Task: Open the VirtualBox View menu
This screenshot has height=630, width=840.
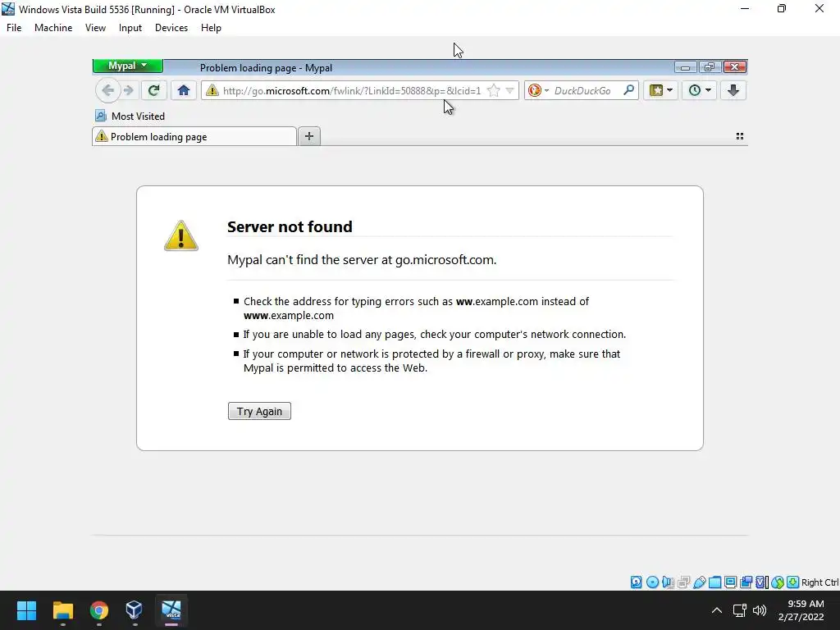Action: pos(95,28)
